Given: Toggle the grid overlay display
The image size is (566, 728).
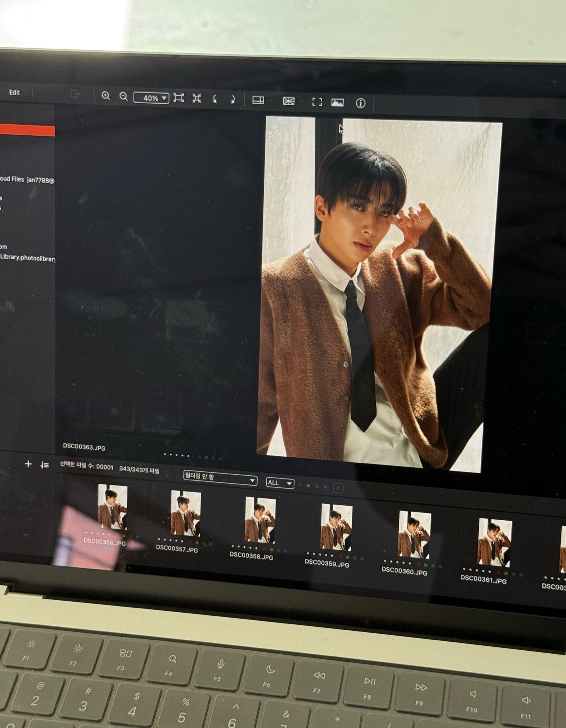Looking at the screenshot, I should tap(289, 101).
